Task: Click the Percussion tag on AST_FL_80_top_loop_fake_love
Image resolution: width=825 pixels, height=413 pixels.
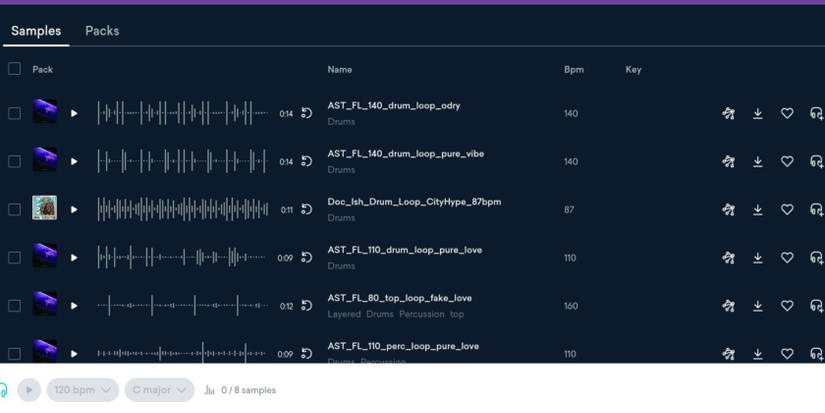Action: pyautogui.click(x=422, y=314)
